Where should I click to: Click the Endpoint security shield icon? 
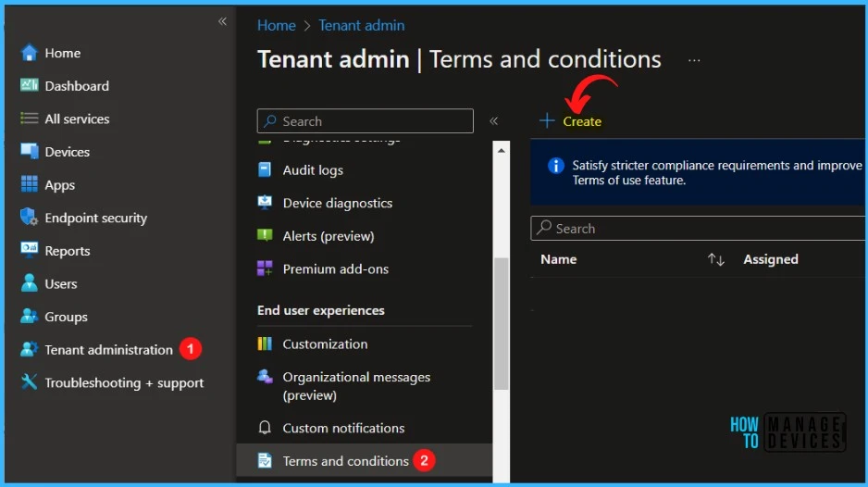pos(29,218)
